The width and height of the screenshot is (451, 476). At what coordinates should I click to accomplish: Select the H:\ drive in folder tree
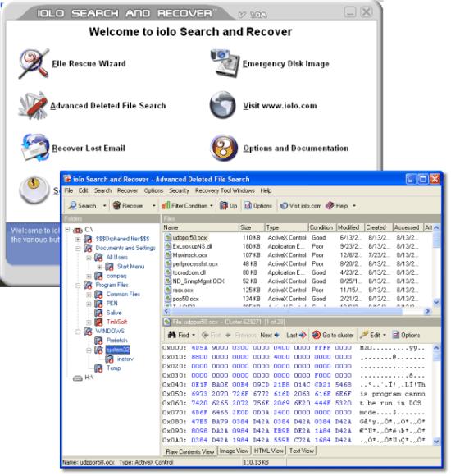tap(89, 378)
